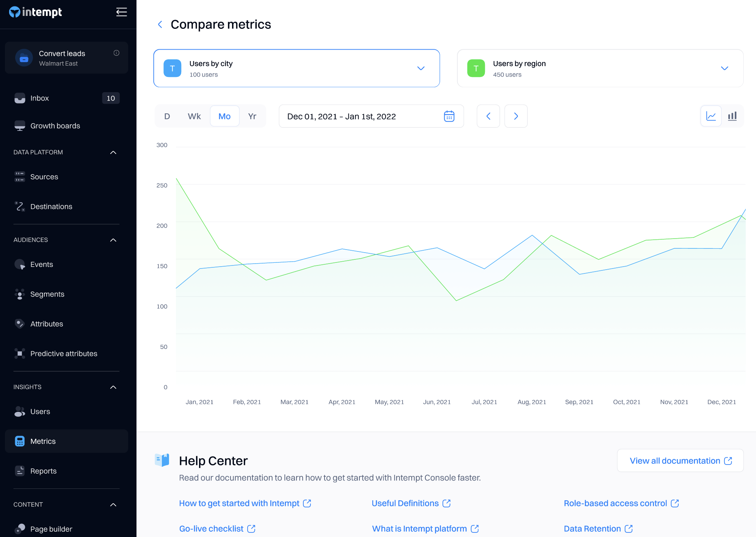Collapse the Audiences section

[113, 240]
